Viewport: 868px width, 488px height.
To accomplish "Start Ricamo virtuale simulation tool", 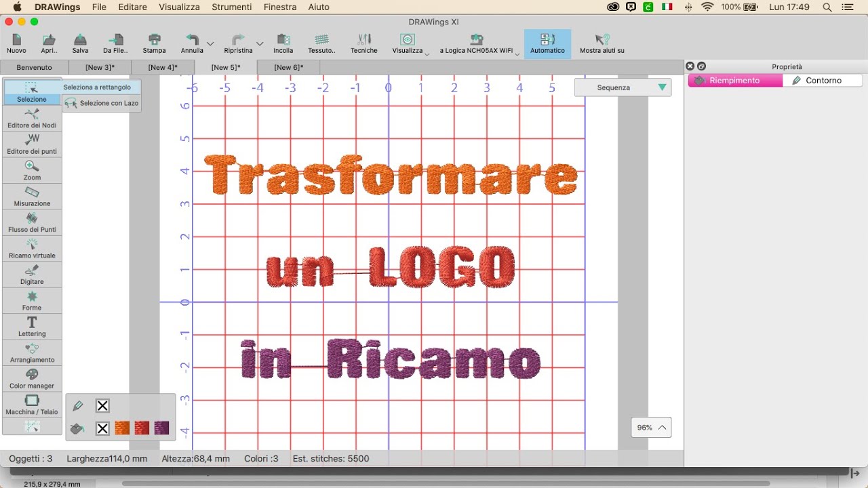I will pyautogui.click(x=32, y=249).
